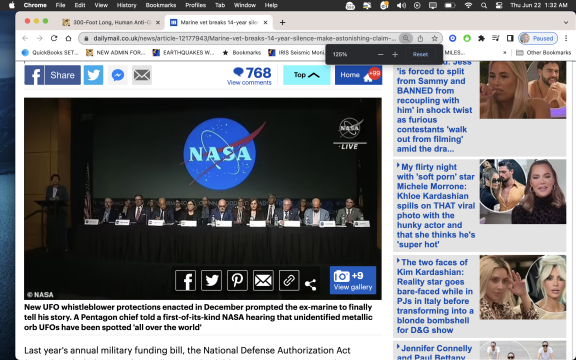Click the zoom magnifier icon in address bar

pyautogui.click(x=406, y=38)
